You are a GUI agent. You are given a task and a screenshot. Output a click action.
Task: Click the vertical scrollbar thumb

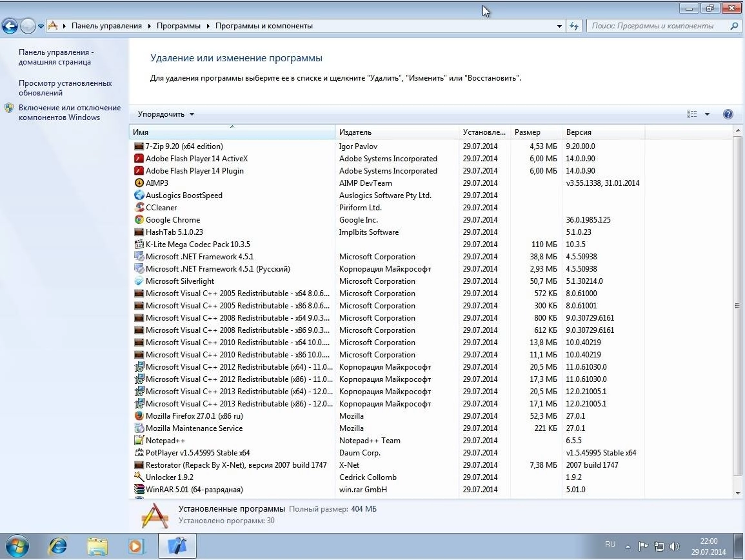point(737,305)
